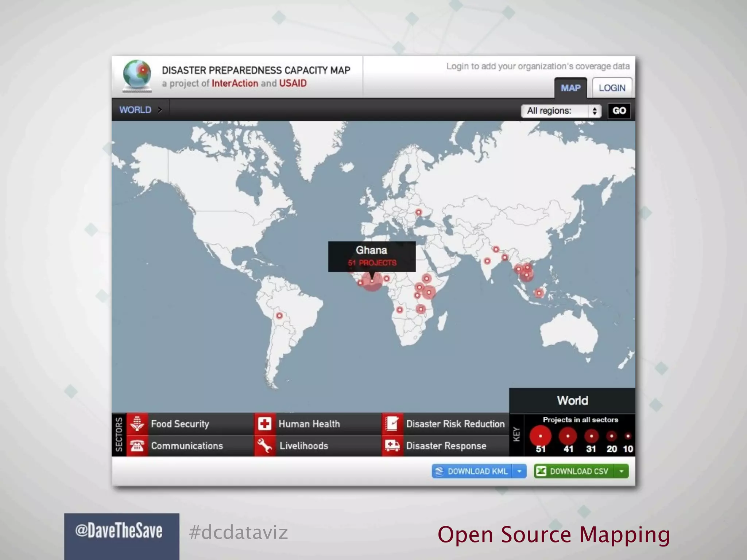
Task: Filter by Communications sector
Action: click(x=190, y=446)
